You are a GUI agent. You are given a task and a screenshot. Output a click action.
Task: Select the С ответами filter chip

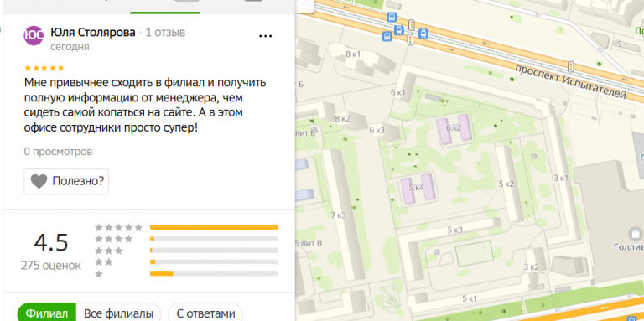coord(205,314)
